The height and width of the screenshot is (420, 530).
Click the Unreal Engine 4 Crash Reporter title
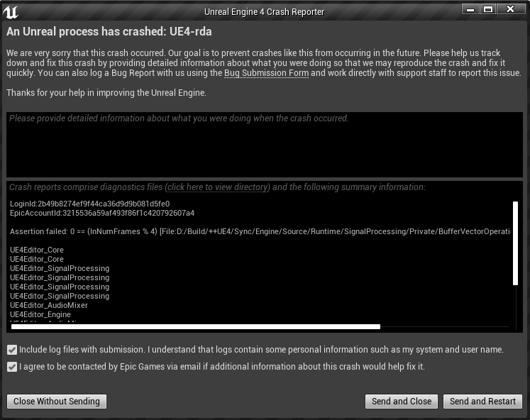pos(264,12)
